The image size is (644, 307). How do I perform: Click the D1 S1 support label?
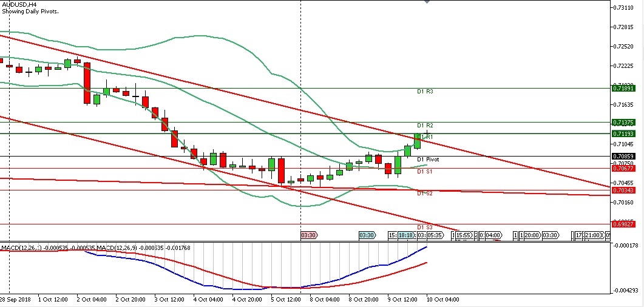pos(424,172)
